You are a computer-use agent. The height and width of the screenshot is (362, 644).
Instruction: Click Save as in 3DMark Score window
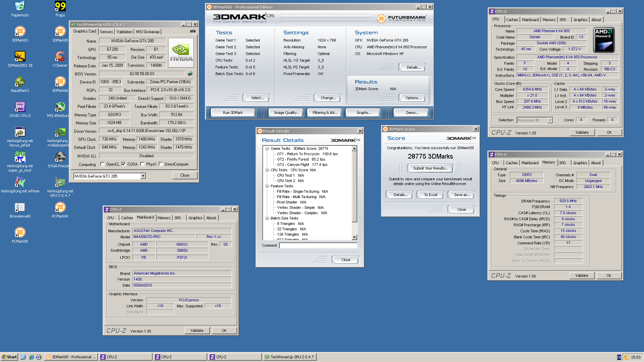(462, 195)
